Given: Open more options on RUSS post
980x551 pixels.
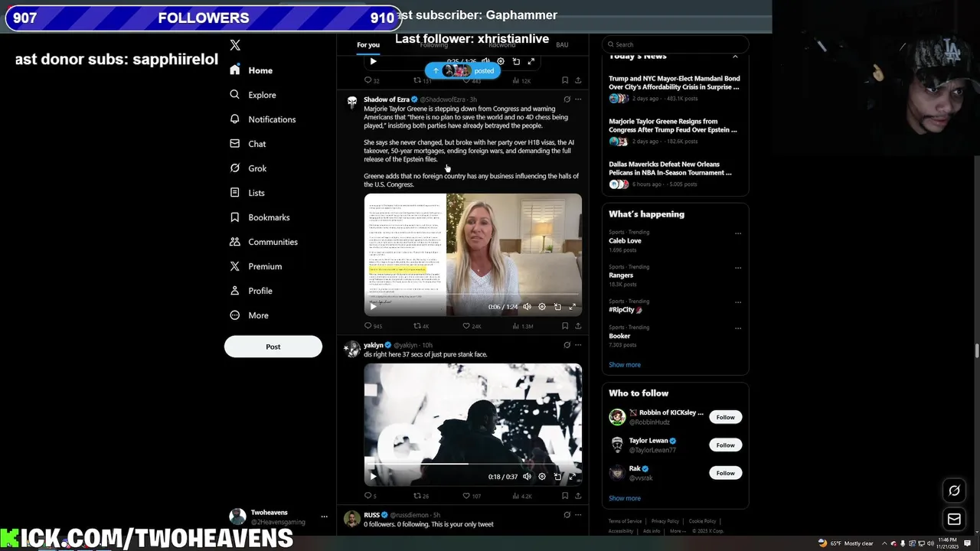Looking at the screenshot, I should click(x=578, y=515).
